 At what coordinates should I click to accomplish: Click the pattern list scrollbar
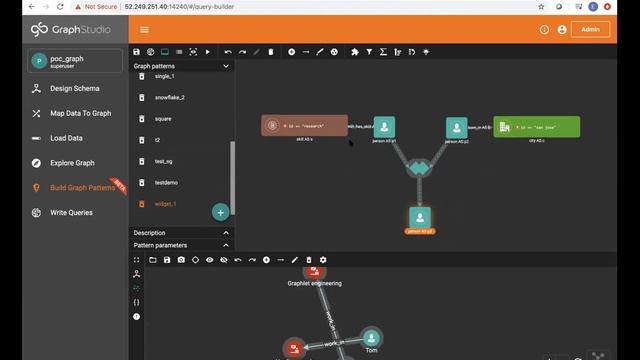coord(233,178)
